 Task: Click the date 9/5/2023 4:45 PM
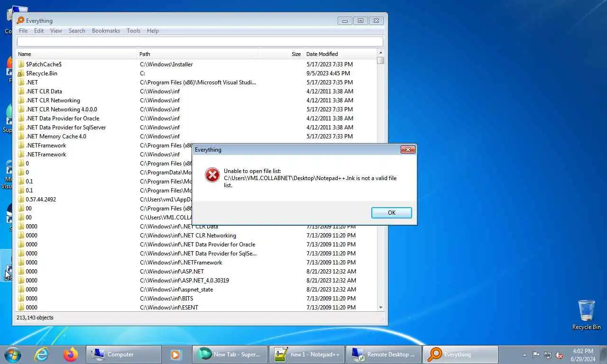(x=328, y=73)
